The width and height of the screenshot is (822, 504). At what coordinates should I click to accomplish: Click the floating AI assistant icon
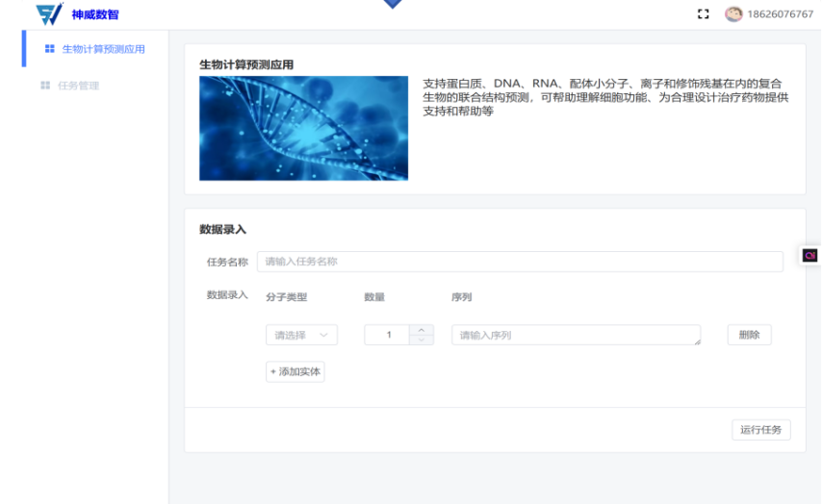point(809,255)
